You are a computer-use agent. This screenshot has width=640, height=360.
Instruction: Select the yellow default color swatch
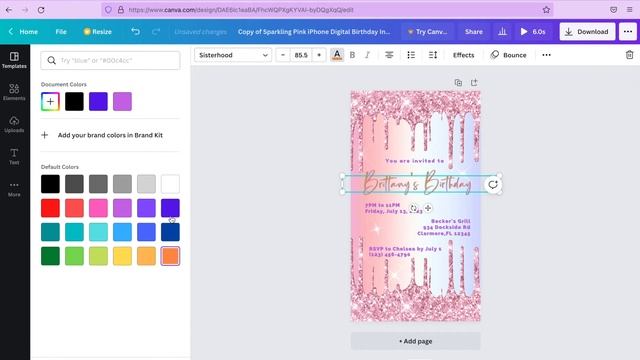(122, 256)
